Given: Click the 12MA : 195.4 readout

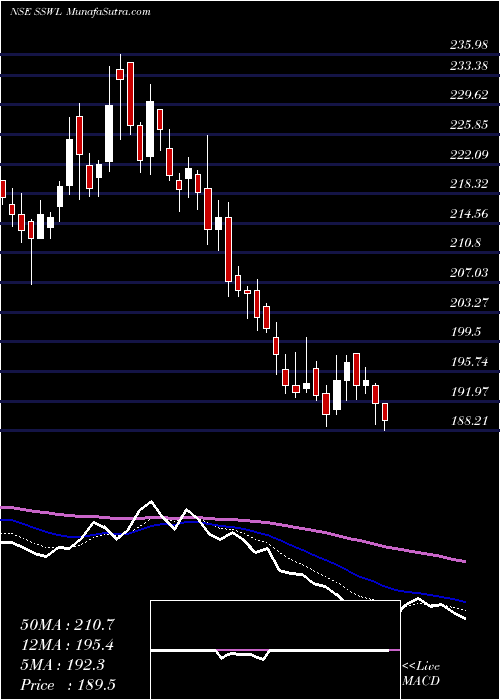Looking at the screenshot, I should click(67, 645).
